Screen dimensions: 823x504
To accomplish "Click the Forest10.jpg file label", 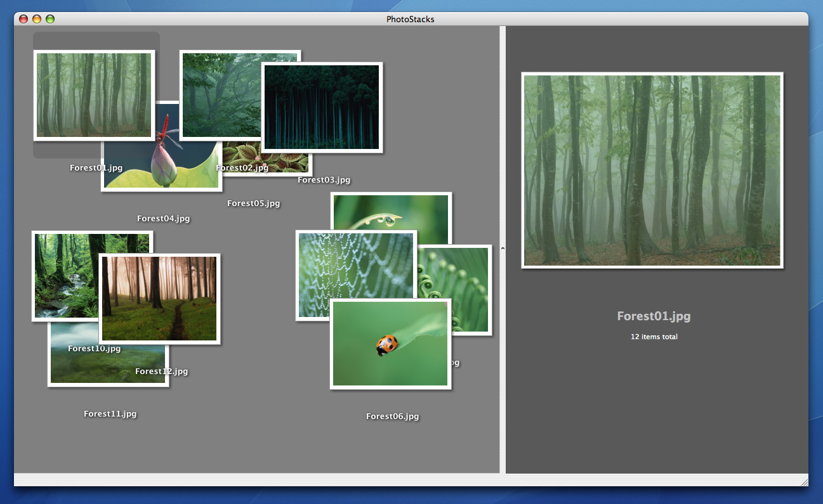I will coord(95,349).
